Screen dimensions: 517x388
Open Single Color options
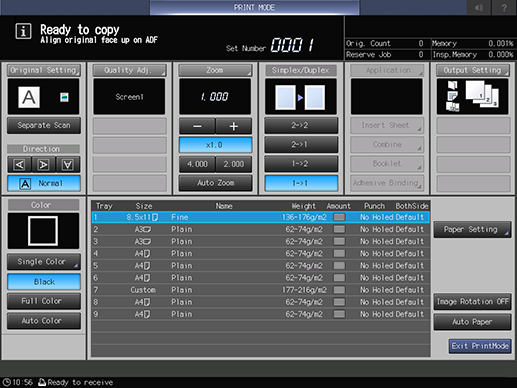point(44,262)
